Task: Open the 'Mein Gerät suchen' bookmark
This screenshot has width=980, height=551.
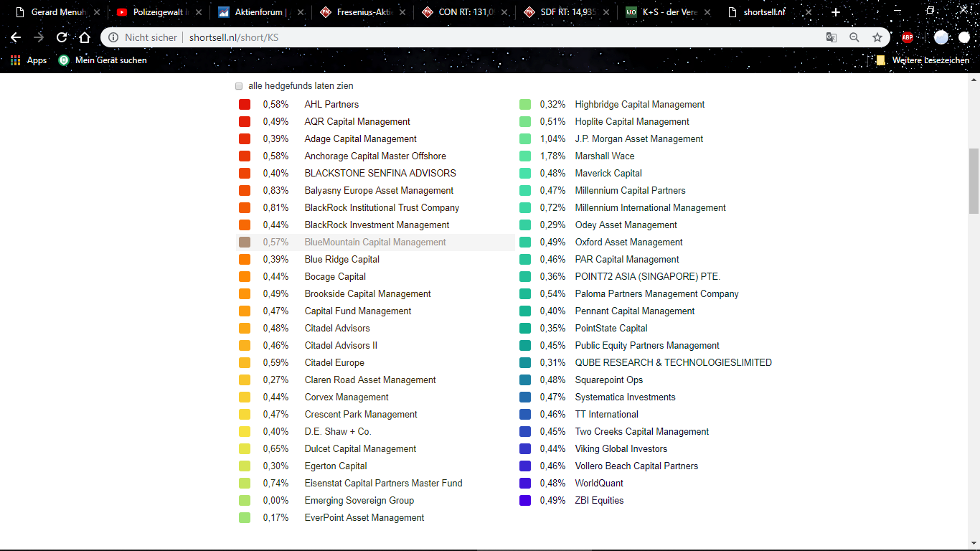Action: pos(103,60)
